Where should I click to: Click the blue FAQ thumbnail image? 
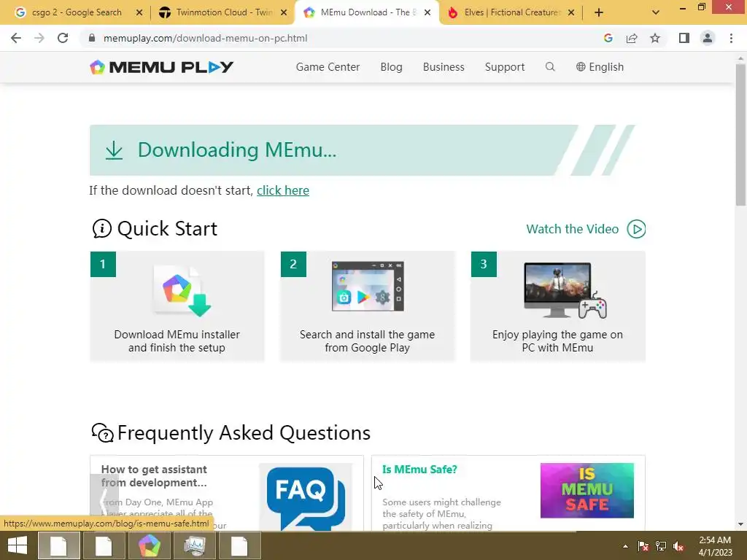tap(306, 497)
